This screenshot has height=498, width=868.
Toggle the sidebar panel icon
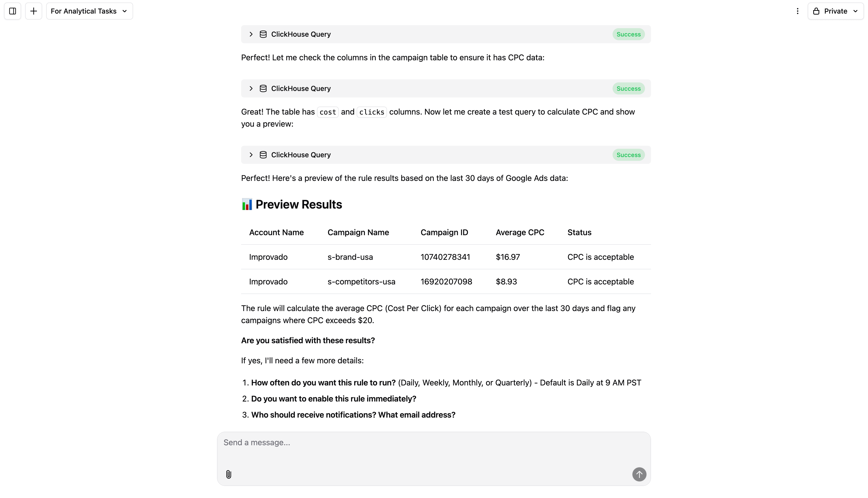pyautogui.click(x=13, y=11)
